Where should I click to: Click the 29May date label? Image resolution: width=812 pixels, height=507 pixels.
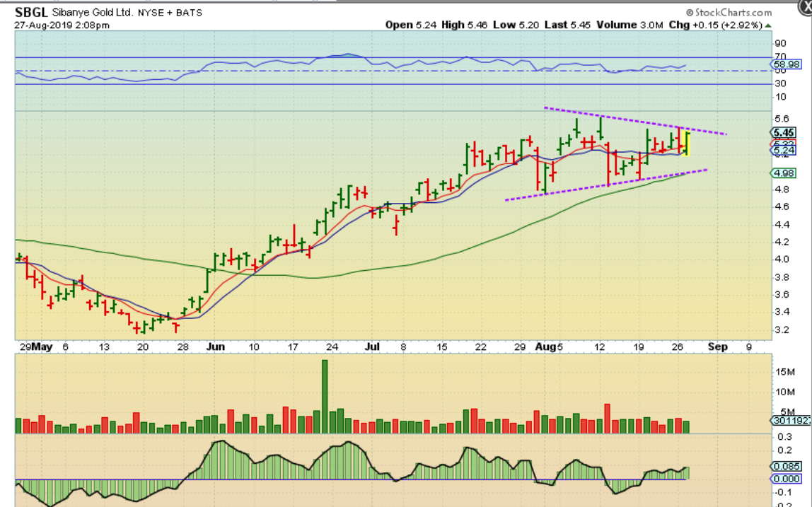36,347
